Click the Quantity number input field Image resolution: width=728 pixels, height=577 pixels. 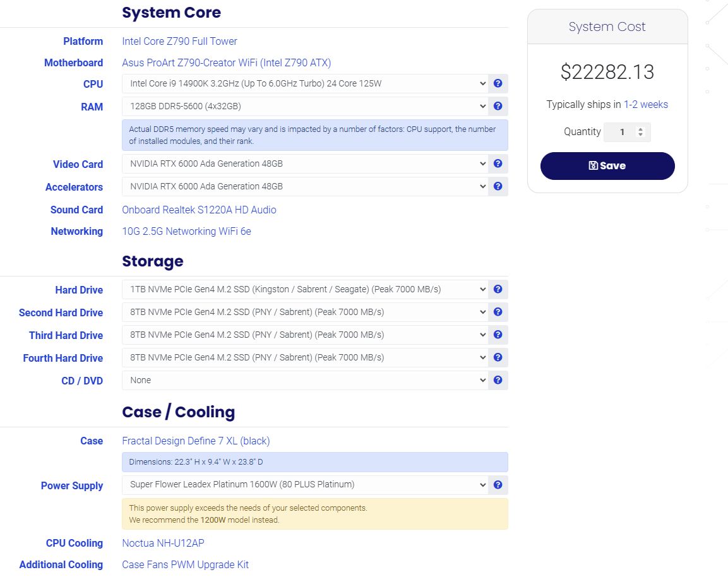[x=621, y=132]
